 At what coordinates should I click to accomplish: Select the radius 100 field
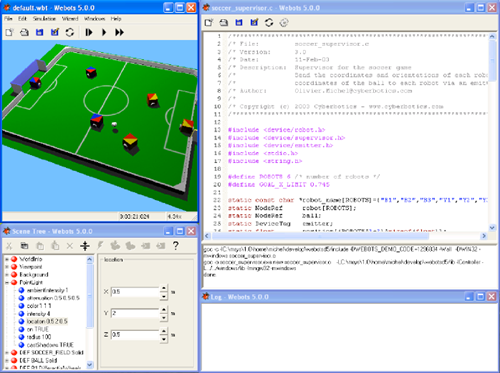click(39, 337)
